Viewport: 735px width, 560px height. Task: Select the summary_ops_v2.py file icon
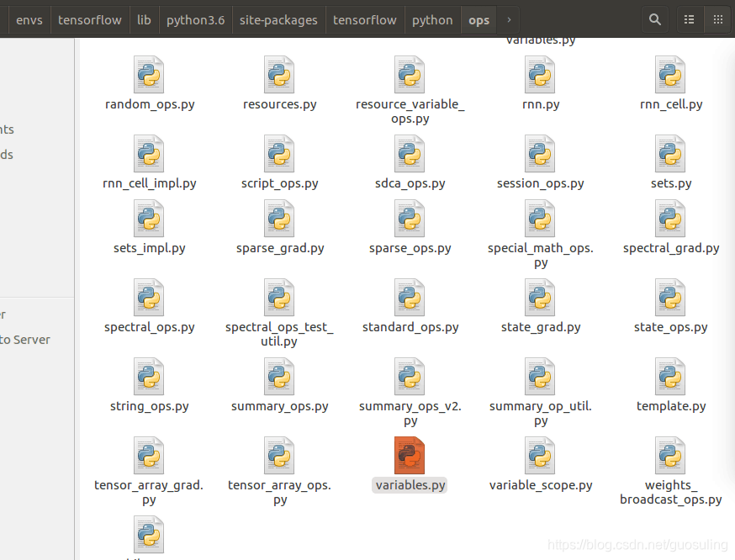(x=410, y=377)
